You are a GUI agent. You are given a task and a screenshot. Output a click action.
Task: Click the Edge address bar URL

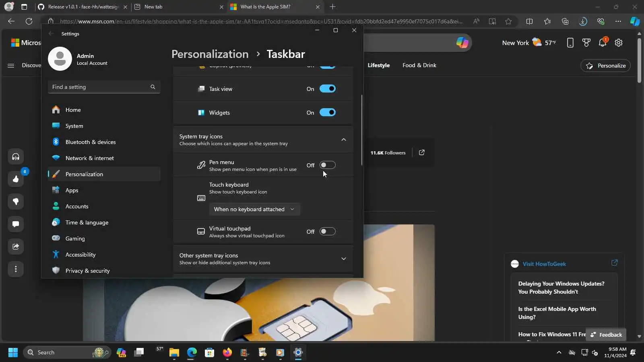coord(261,21)
